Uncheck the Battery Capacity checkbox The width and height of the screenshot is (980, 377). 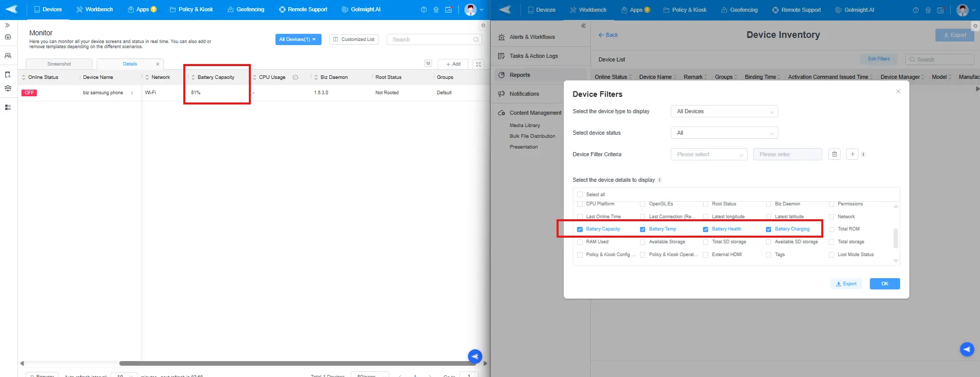[x=580, y=229]
